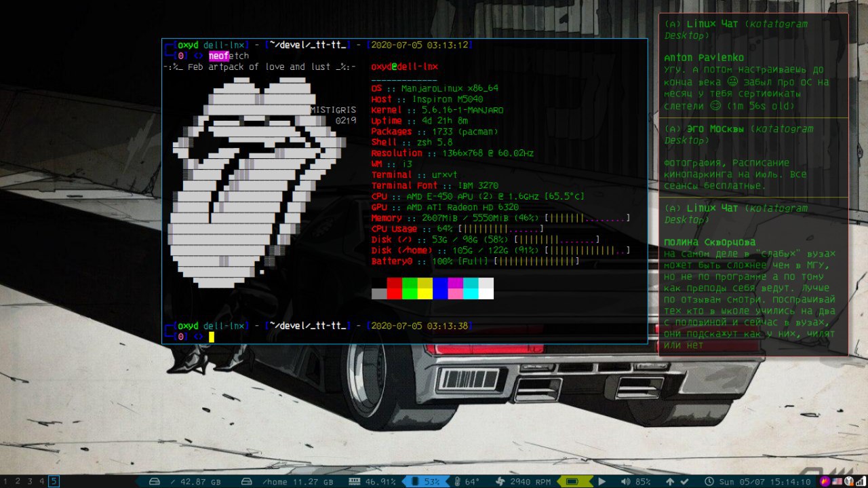
Task: Open the Эго Москвы notification
Action: pyautogui.click(x=753, y=157)
